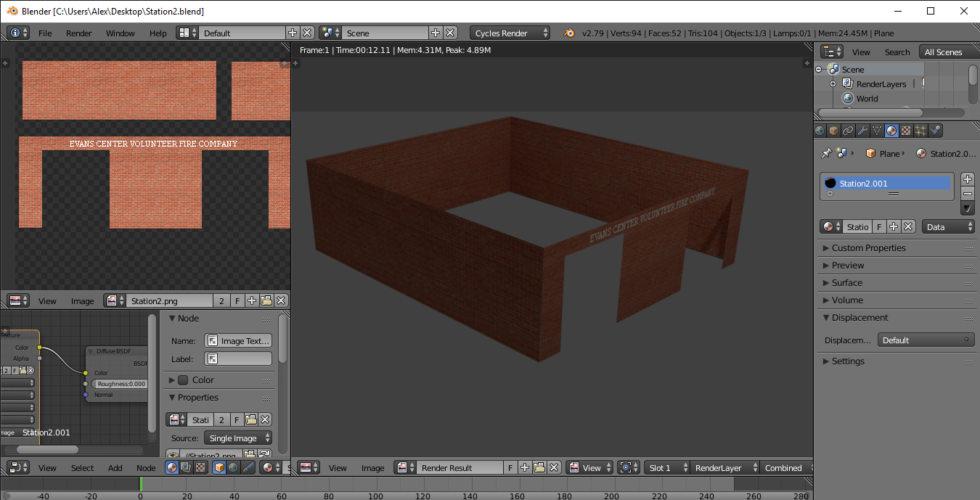Viewport: 980px width, 500px height.
Task: Select World in the outliner
Action: point(867,99)
